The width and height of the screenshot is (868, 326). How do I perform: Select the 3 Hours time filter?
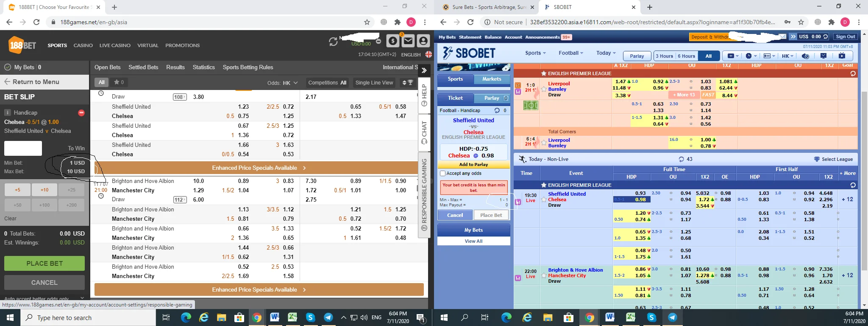tap(664, 56)
